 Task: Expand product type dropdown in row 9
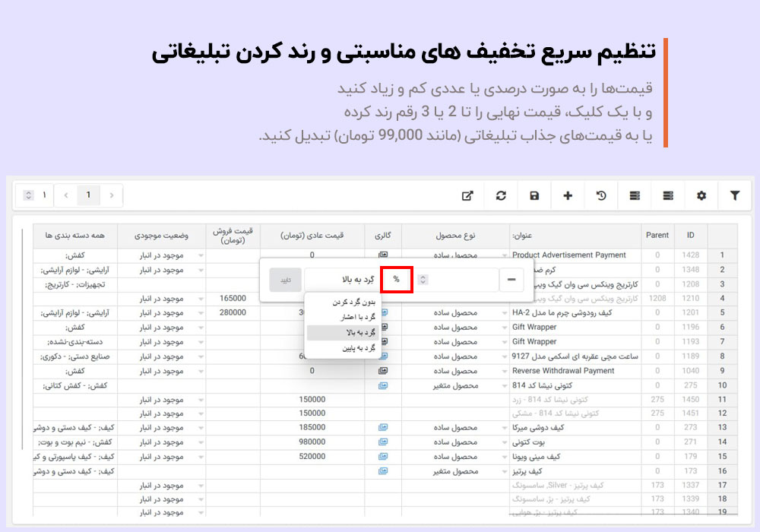[505, 371]
